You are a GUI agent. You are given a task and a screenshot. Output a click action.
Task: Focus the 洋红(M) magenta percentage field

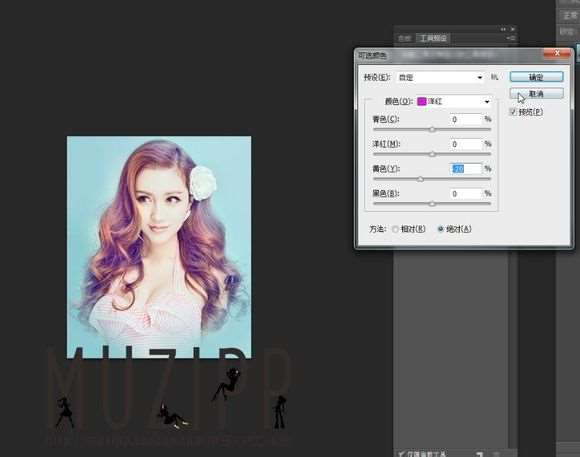(466, 144)
